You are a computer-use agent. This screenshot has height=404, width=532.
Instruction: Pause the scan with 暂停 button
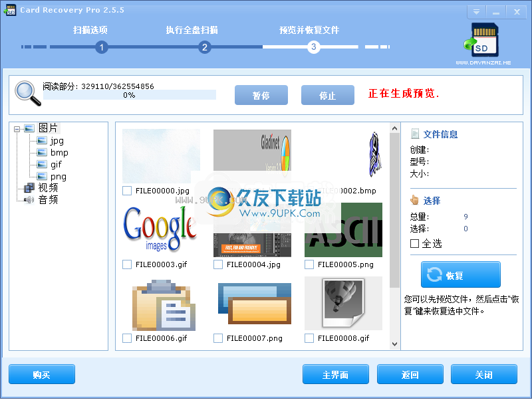(261, 95)
